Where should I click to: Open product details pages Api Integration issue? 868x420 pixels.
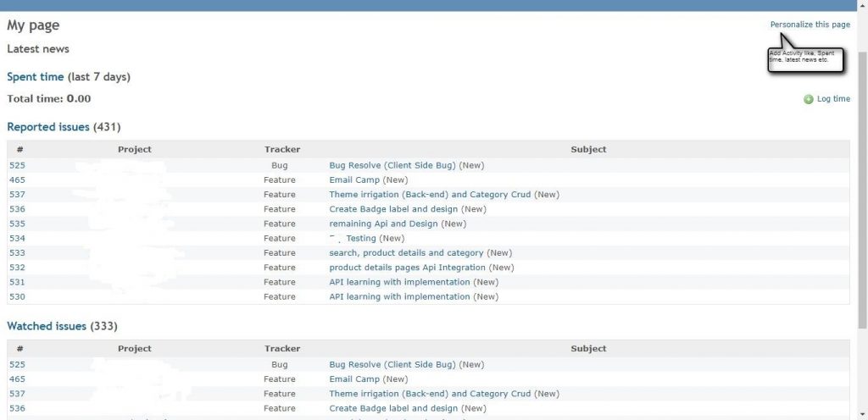click(x=408, y=268)
